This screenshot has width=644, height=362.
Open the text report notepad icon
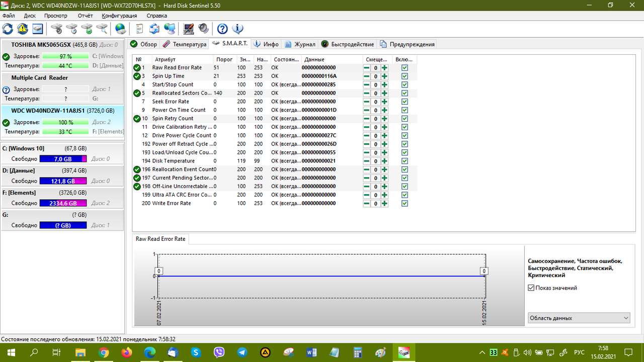(x=139, y=29)
